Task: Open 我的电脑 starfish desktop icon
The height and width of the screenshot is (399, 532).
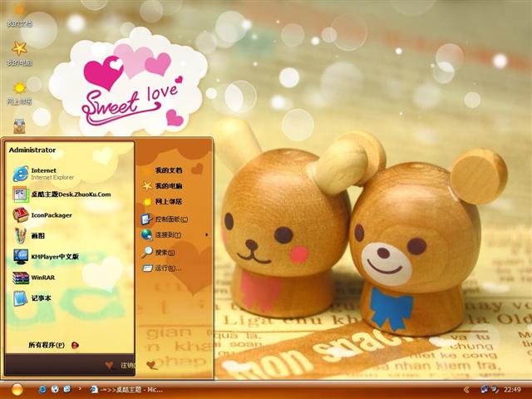Action: pyautogui.click(x=19, y=54)
